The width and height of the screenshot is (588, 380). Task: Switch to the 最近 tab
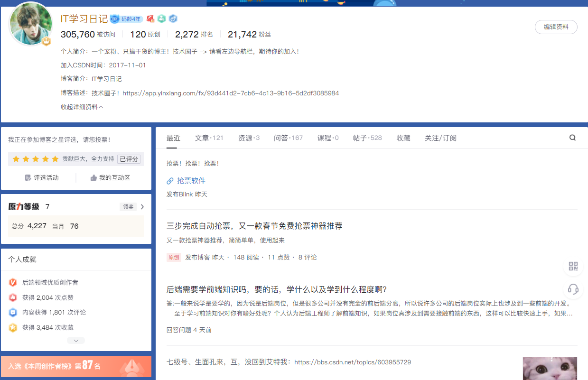click(174, 138)
